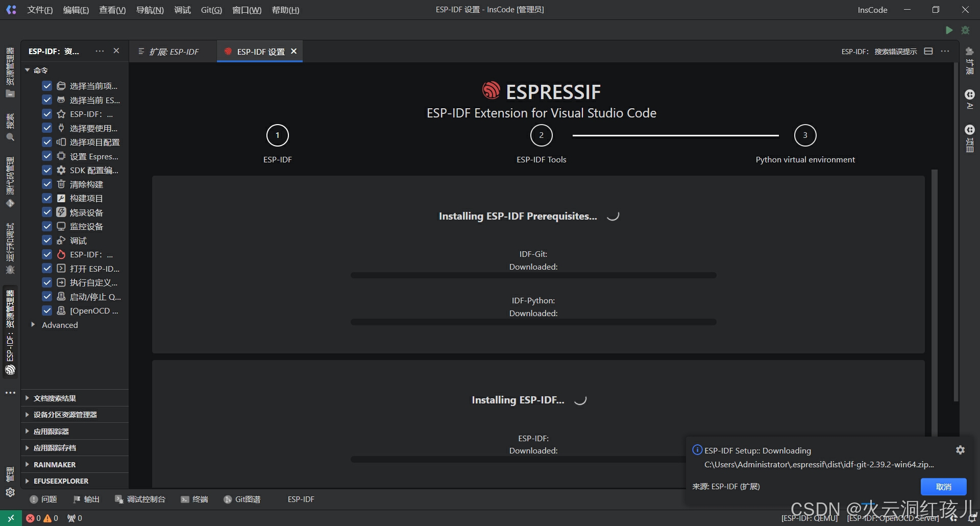This screenshot has height=526, width=980.
Task: Uncheck the 选择当前项... command checkbox
Action: (x=47, y=86)
